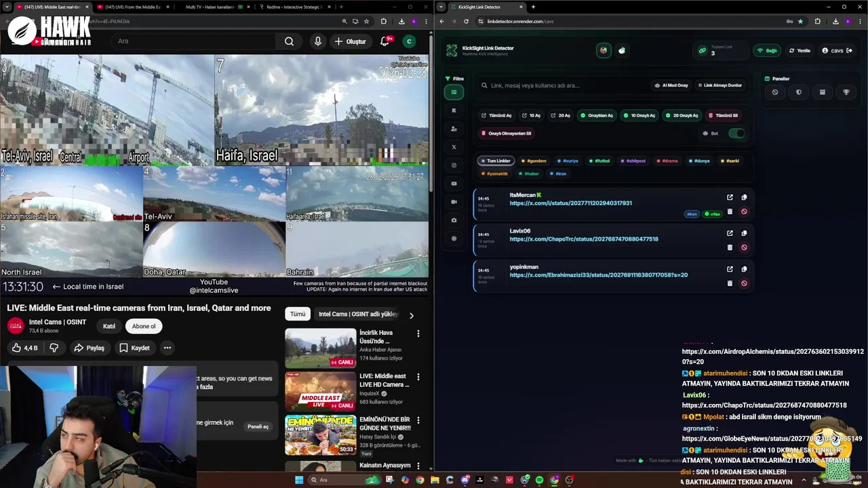Image resolution: width=868 pixels, height=488 pixels.
Task: Select the #dunya tag filter
Action: click(x=699, y=161)
